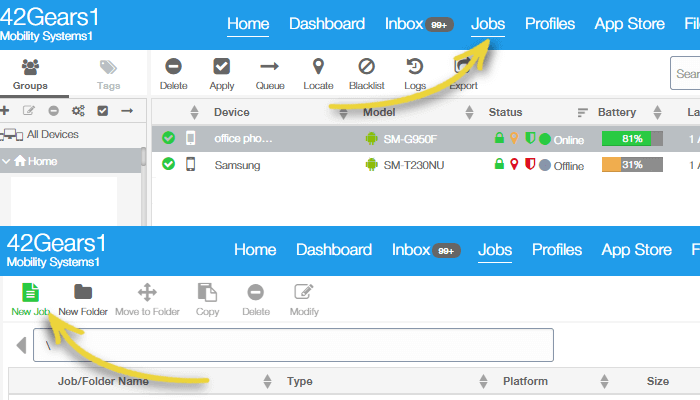Select the Samsung device name

(237, 165)
